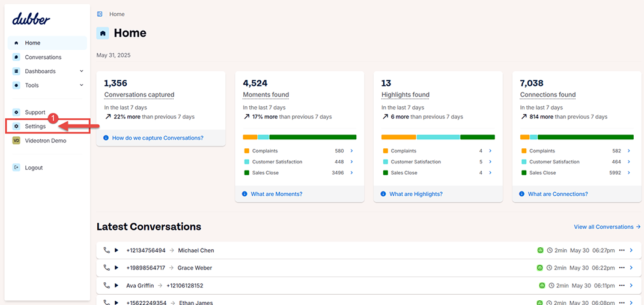Click the green Sales Close bar segment in Moments found

312,137
